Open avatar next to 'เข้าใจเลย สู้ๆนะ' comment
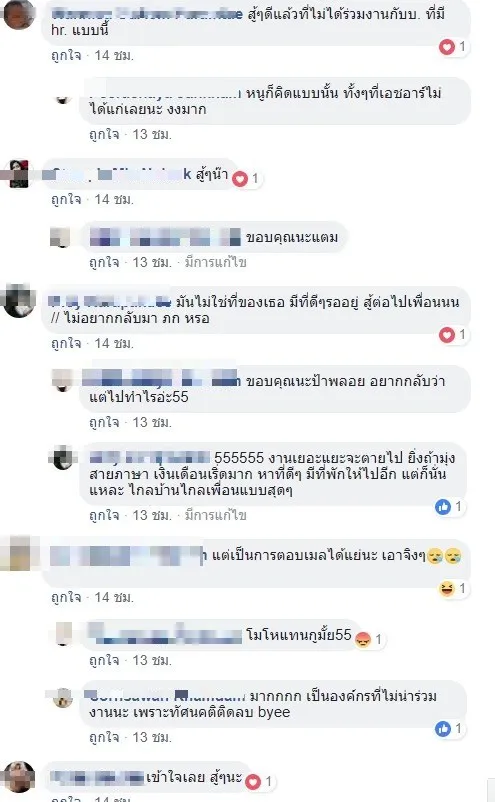Image resolution: width=495 pixels, height=802 pixels. coord(19,777)
